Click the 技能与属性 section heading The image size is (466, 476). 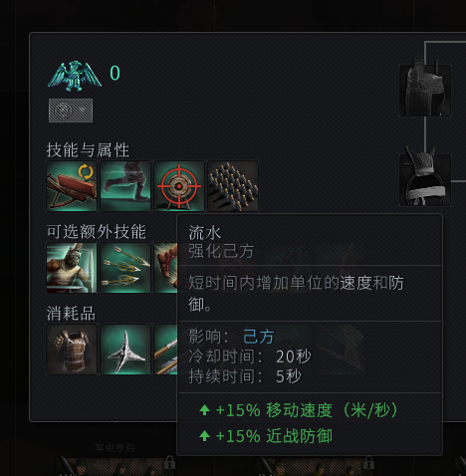88,150
